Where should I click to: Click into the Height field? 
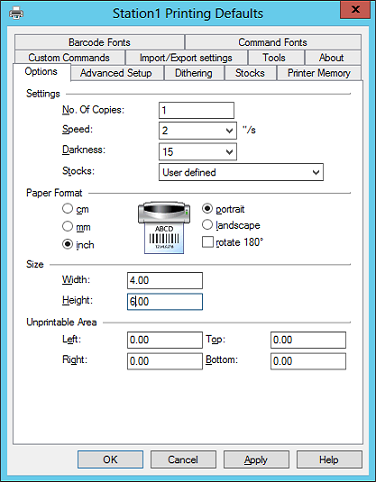tap(165, 301)
